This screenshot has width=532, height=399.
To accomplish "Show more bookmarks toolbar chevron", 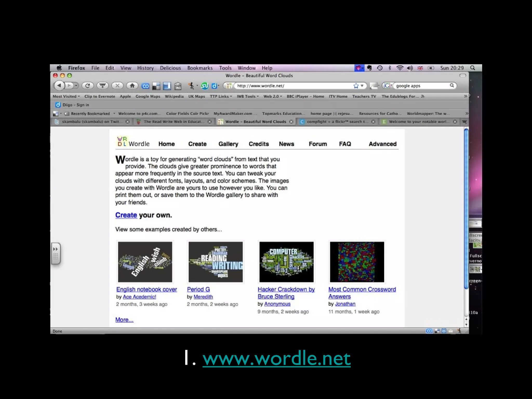I will (x=465, y=96).
